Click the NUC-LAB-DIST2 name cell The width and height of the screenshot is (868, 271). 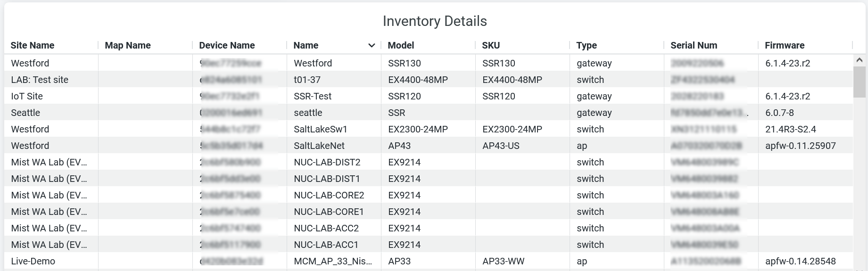[327, 162]
